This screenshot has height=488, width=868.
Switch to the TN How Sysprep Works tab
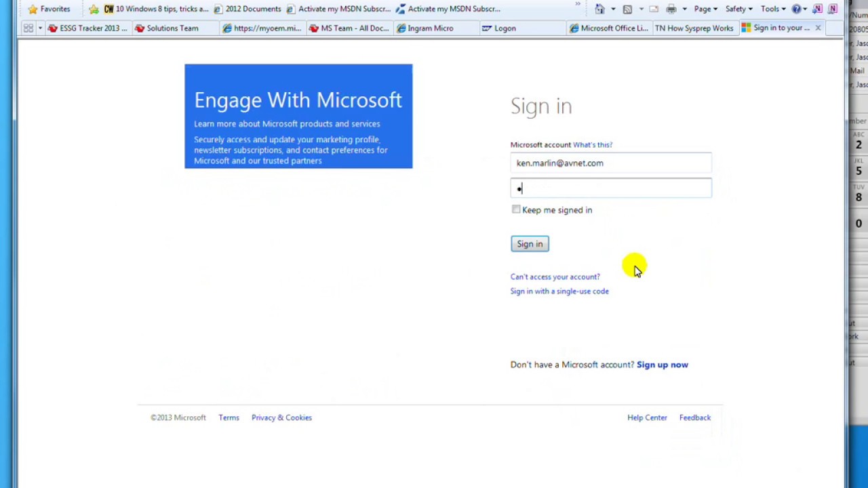694,28
